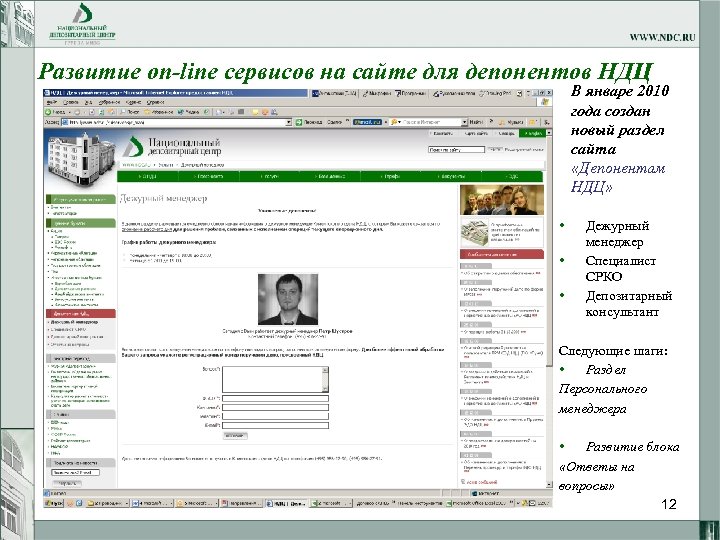Screen dimensions: 720x540
Task: Click the Start button on the taskbar
Action: (x=53, y=503)
